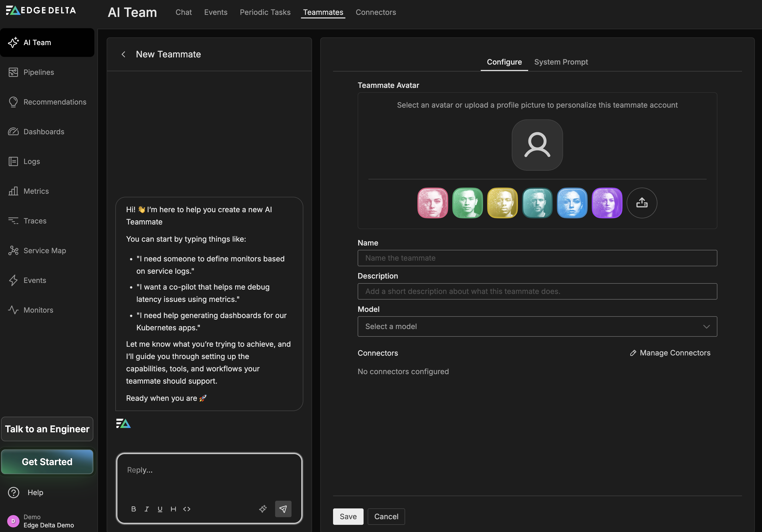The width and height of the screenshot is (762, 532).
Task: Click the Save button
Action: 348,516
